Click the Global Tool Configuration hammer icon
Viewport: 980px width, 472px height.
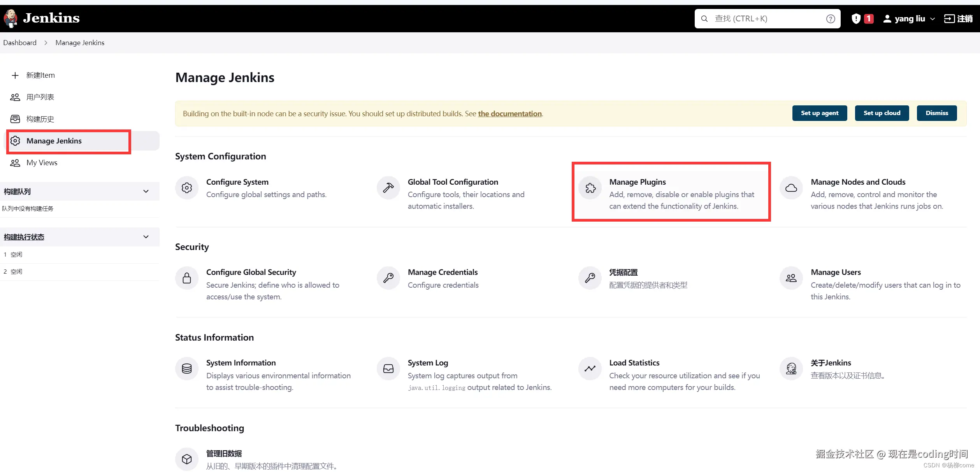388,188
